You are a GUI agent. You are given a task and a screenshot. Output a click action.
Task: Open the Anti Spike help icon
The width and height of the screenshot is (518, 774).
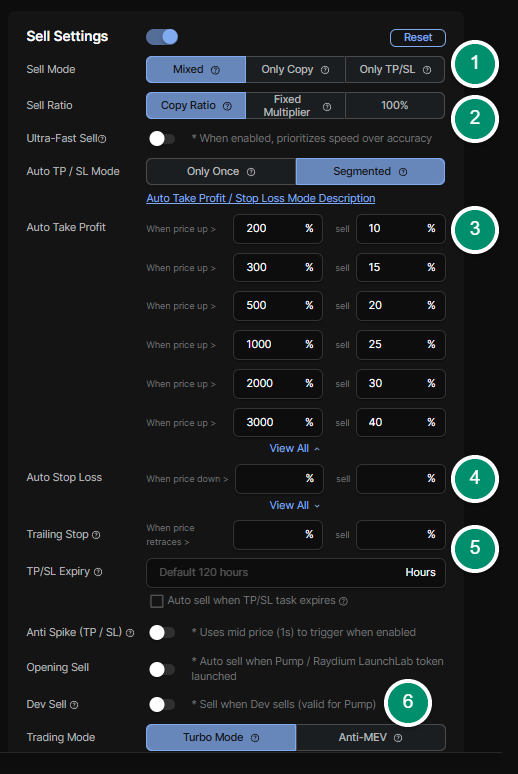[x=130, y=633]
